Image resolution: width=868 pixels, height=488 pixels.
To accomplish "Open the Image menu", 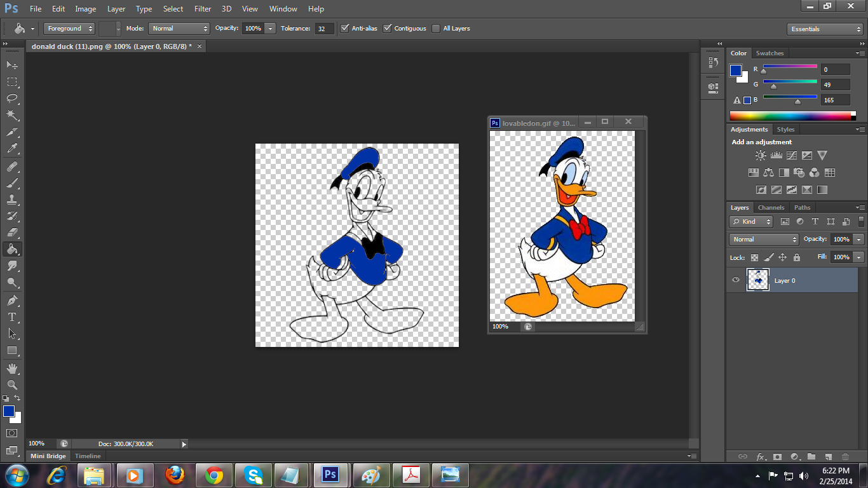I will [x=86, y=9].
